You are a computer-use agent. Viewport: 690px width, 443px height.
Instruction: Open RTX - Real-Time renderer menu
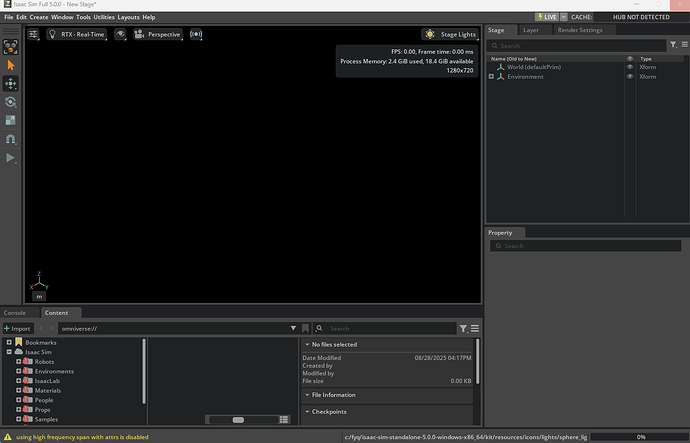(77, 34)
